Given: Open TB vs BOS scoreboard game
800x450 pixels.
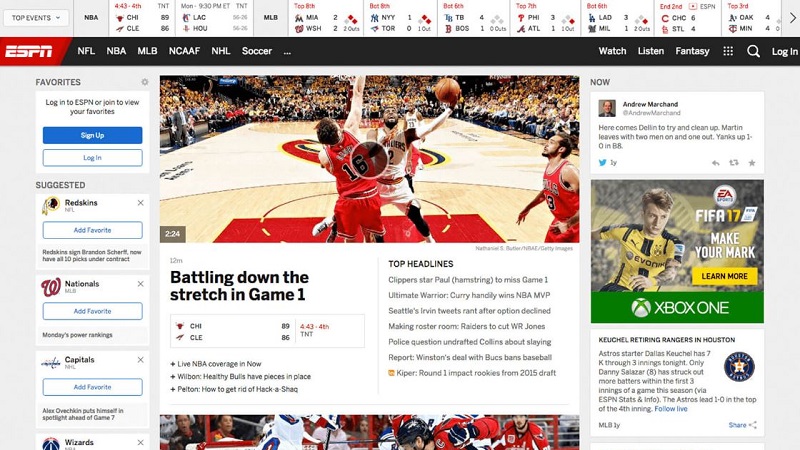Looking at the screenshot, I should click(474, 18).
